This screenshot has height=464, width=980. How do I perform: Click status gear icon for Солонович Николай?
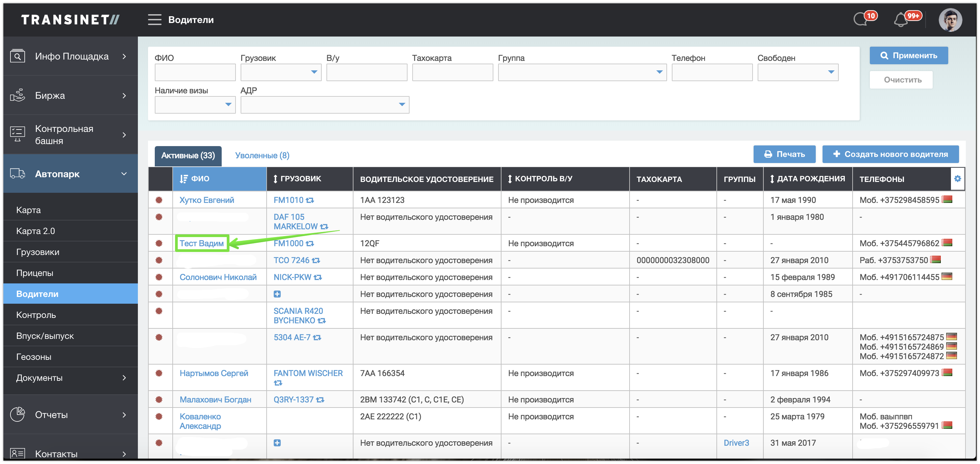pos(158,277)
